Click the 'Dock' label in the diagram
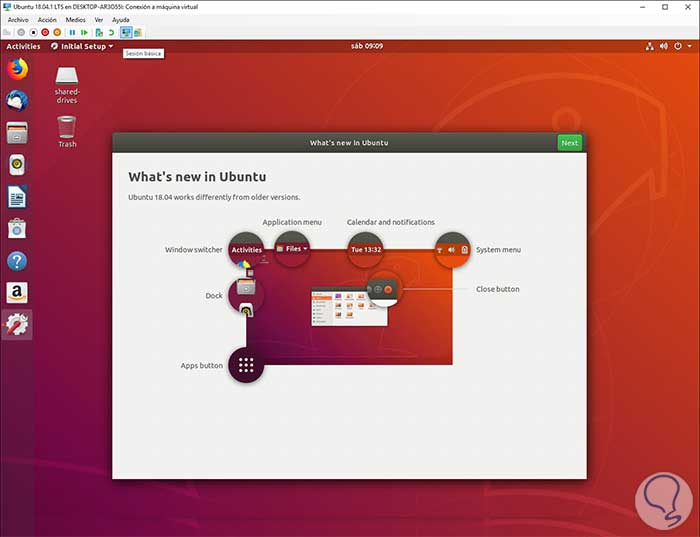The width and height of the screenshot is (700, 537). pyautogui.click(x=213, y=296)
